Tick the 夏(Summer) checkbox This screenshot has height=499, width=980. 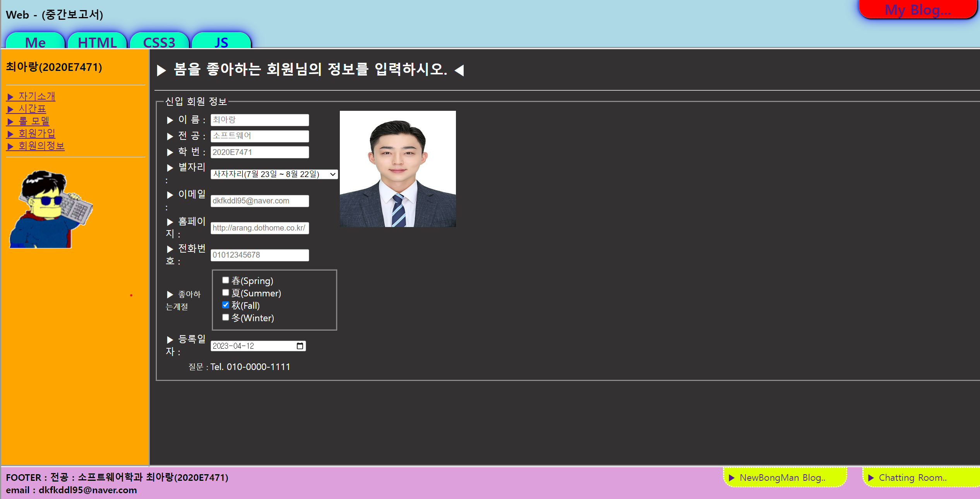226,293
